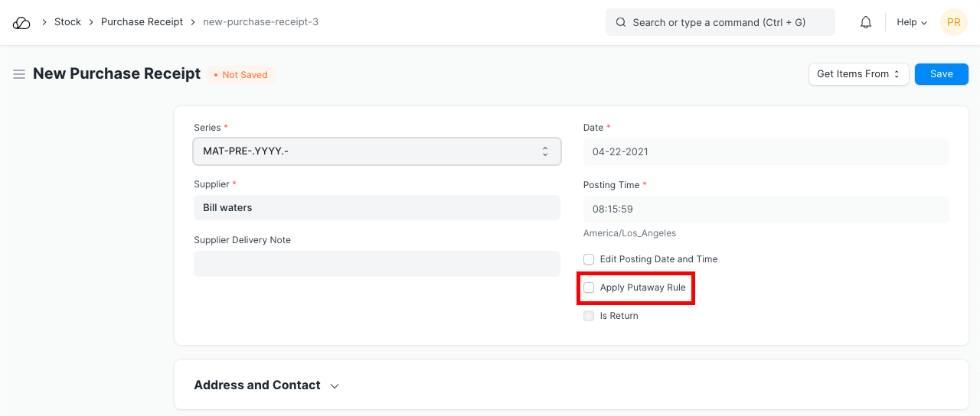Screen dimensions: 980x416
Task: Open the notifications bell
Action: (x=866, y=22)
